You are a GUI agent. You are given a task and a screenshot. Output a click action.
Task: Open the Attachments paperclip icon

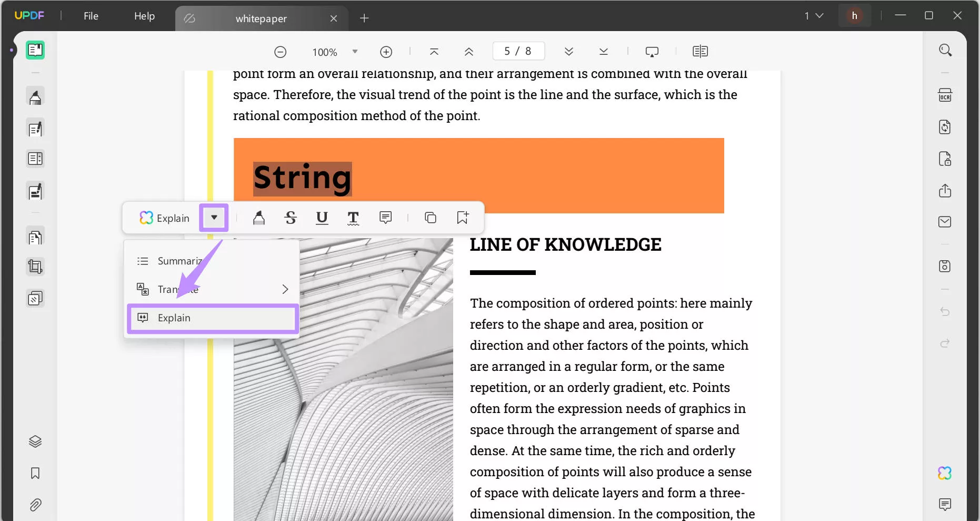tap(35, 505)
